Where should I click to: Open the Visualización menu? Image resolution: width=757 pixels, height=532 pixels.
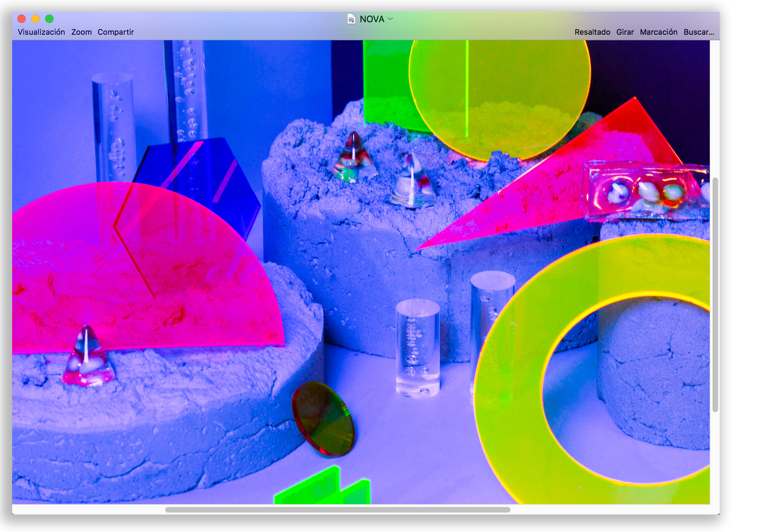pos(41,32)
